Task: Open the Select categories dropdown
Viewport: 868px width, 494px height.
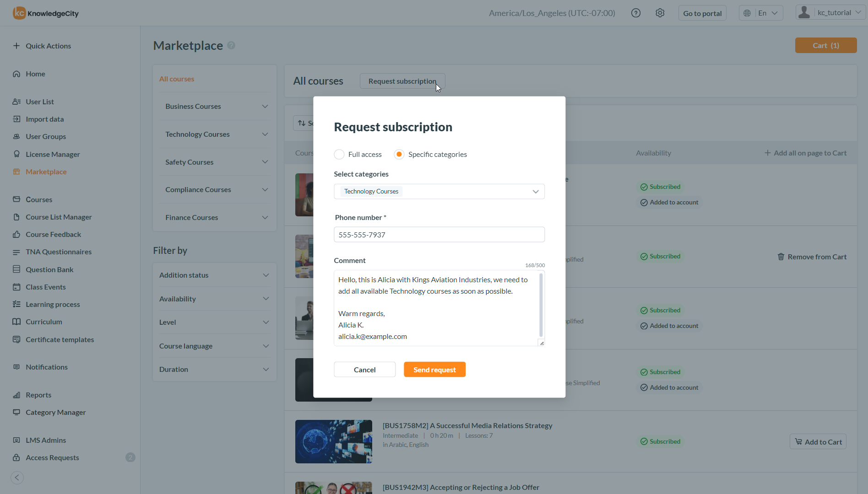Action: click(535, 192)
